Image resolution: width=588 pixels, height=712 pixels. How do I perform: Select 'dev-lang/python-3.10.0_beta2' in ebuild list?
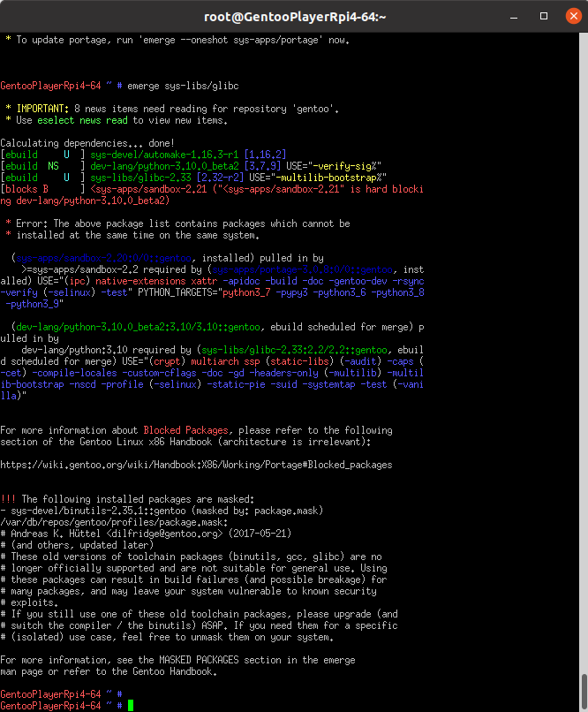[x=164, y=166]
